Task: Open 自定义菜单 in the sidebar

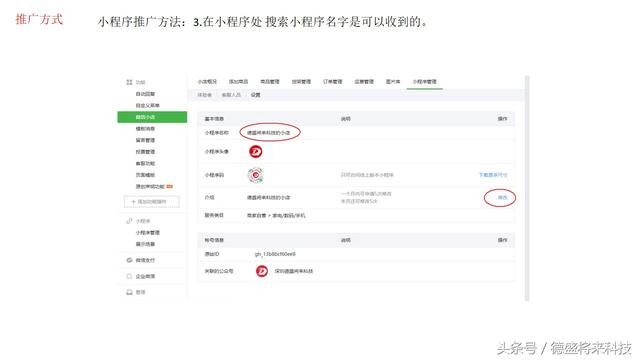Action: click(x=148, y=105)
